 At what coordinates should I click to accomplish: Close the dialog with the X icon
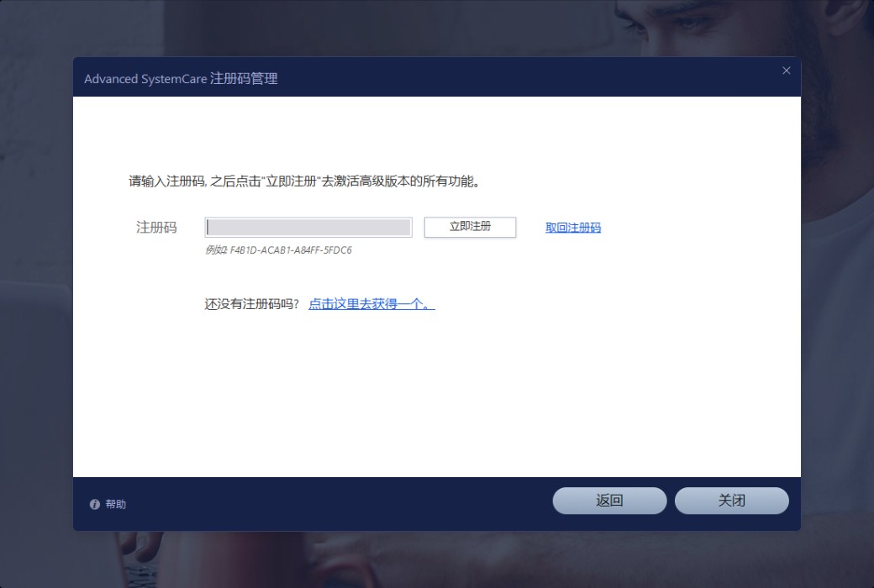pyautogui.click(x=787, y=71)
